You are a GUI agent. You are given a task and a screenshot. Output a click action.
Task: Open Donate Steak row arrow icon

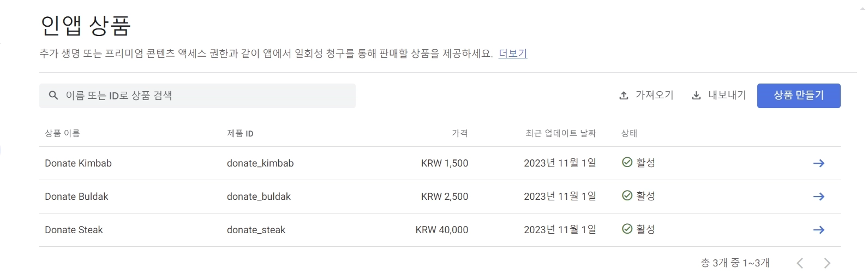[818, 230]
